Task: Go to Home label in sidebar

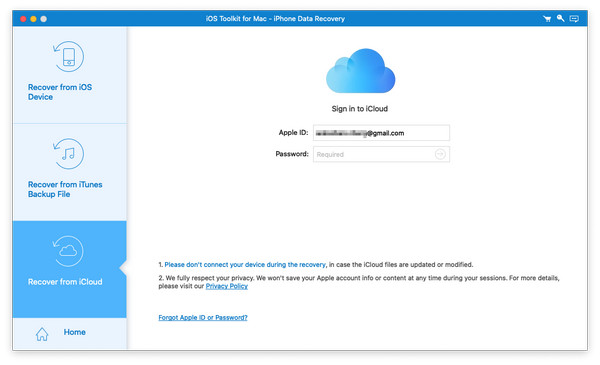Action: pyautogui.click(x=75, y=332)
